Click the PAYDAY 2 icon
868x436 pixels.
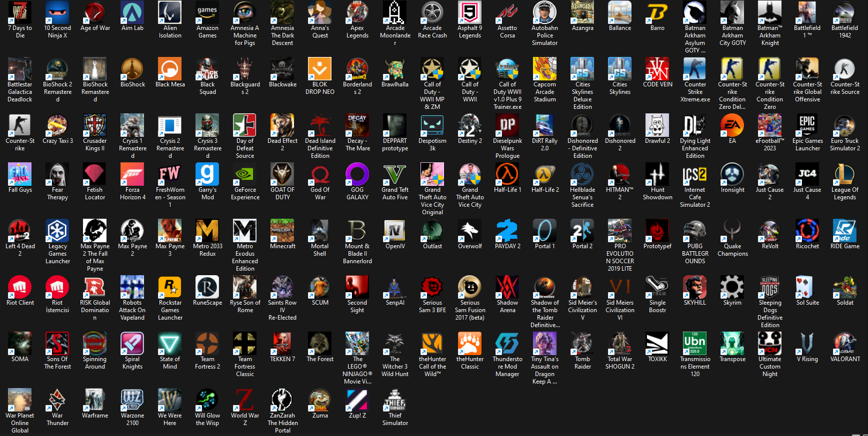pyautogui.click(x=507, y=231)
